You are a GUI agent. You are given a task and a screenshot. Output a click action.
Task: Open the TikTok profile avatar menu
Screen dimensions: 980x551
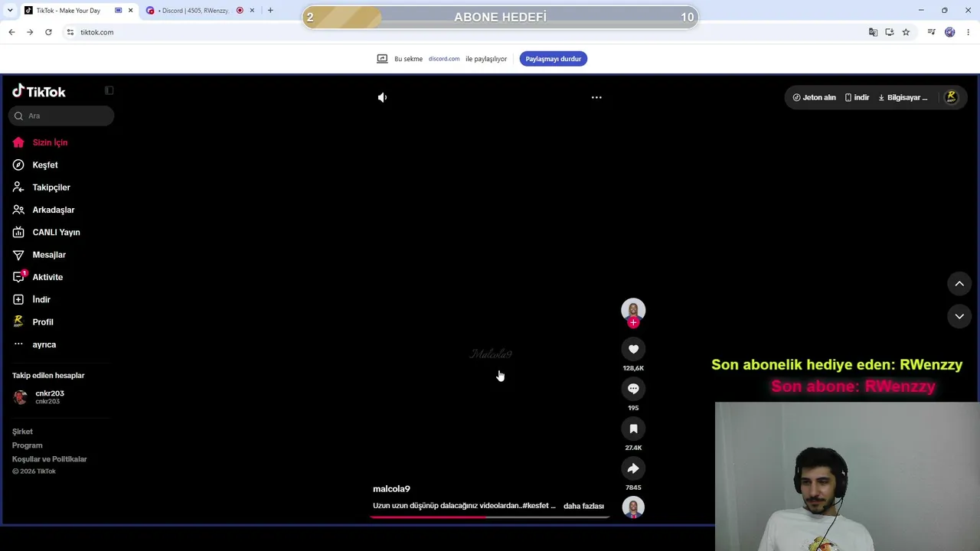click(x=951, y=97)
